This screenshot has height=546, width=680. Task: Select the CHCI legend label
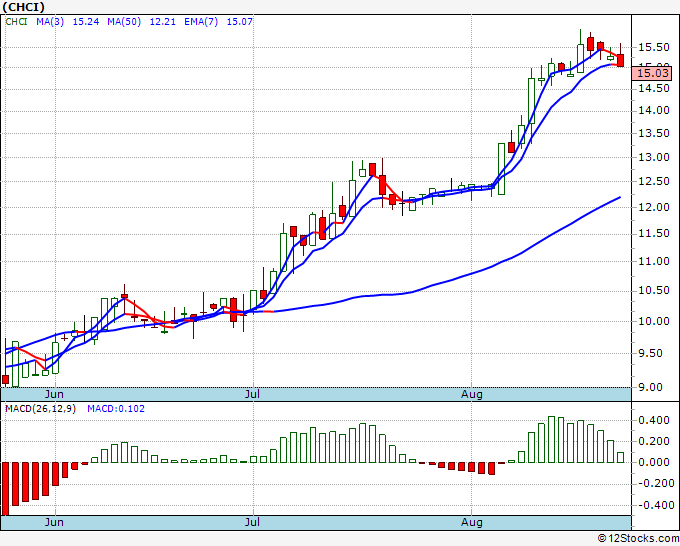point(16,22)
